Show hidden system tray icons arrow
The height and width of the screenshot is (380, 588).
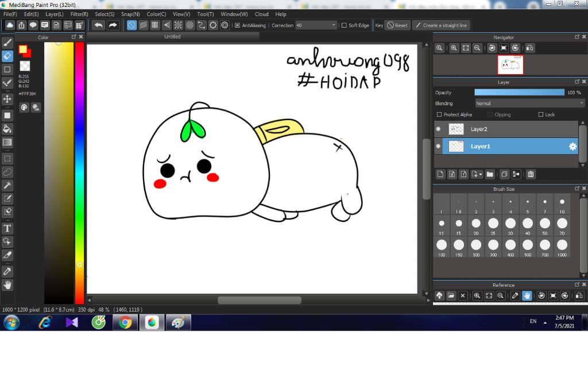pos(546,323)
